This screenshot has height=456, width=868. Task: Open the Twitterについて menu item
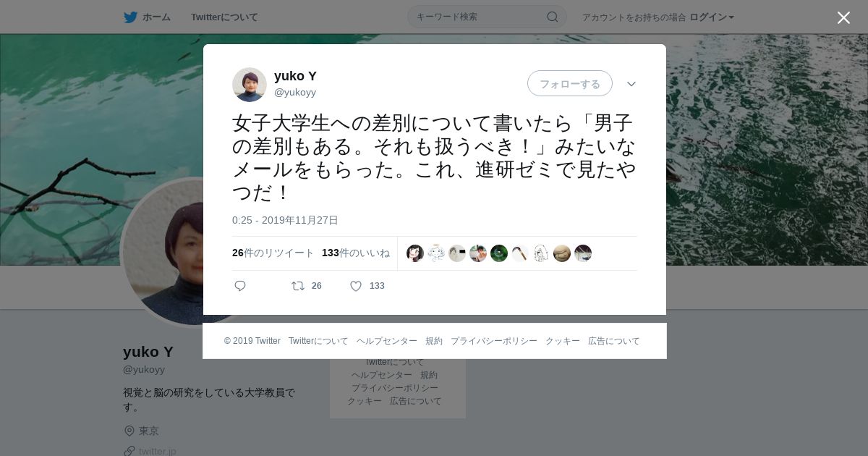coord(224,17)
